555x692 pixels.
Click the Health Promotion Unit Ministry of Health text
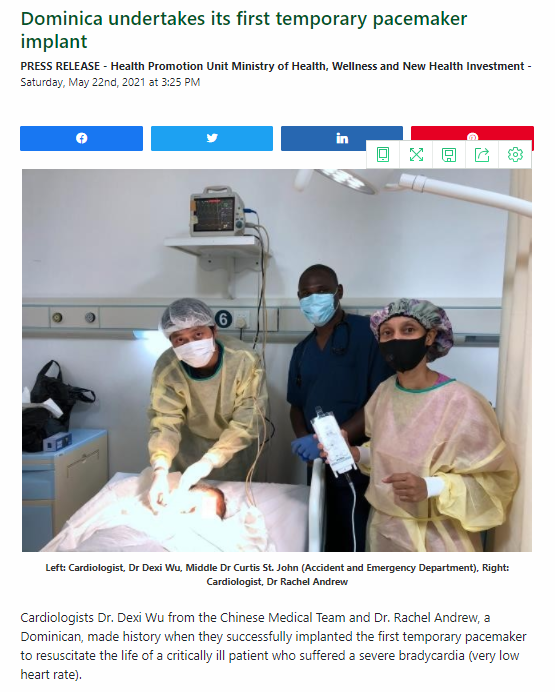point(317,66)
